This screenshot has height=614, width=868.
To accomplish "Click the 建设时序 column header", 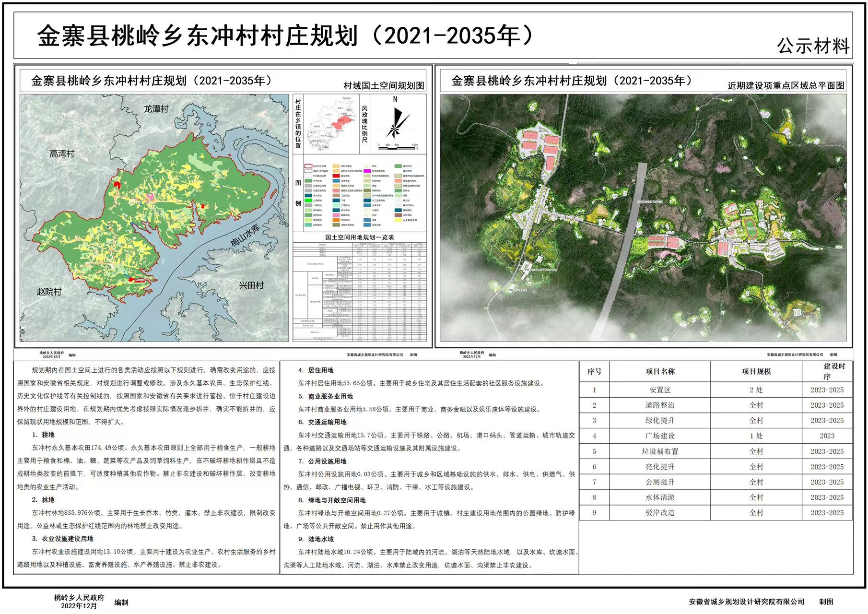I will click(827, 371).
